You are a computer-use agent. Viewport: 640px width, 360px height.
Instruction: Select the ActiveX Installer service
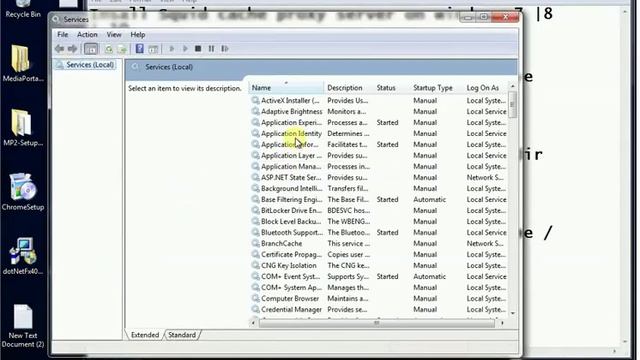378,100
